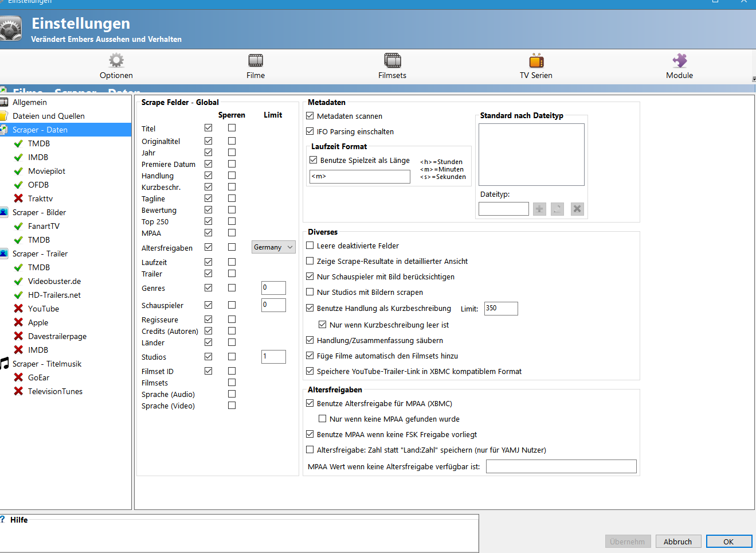This screenshot has width=756, height=553.
Task: Select the IMDB entry under Scraper - Daten
Action: [x=38, y=157]
